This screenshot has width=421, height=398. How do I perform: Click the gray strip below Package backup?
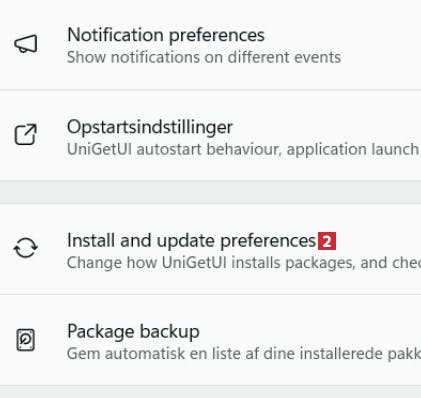210,392
